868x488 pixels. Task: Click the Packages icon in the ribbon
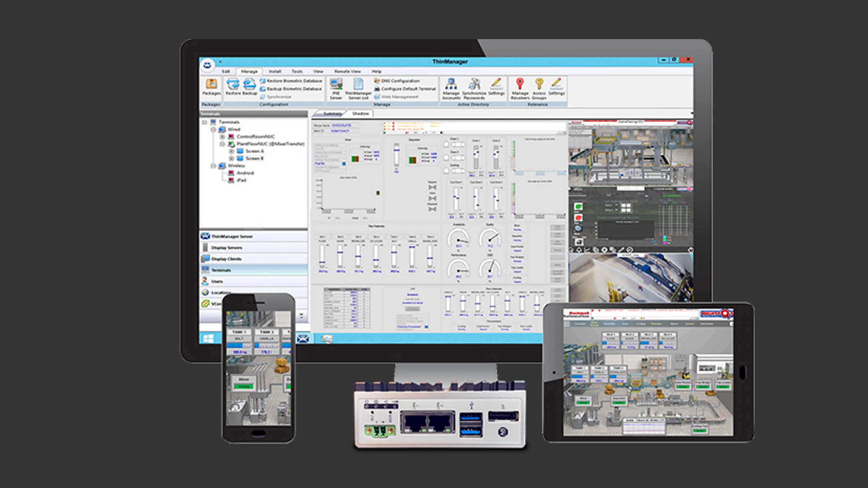tap(211, 87)
